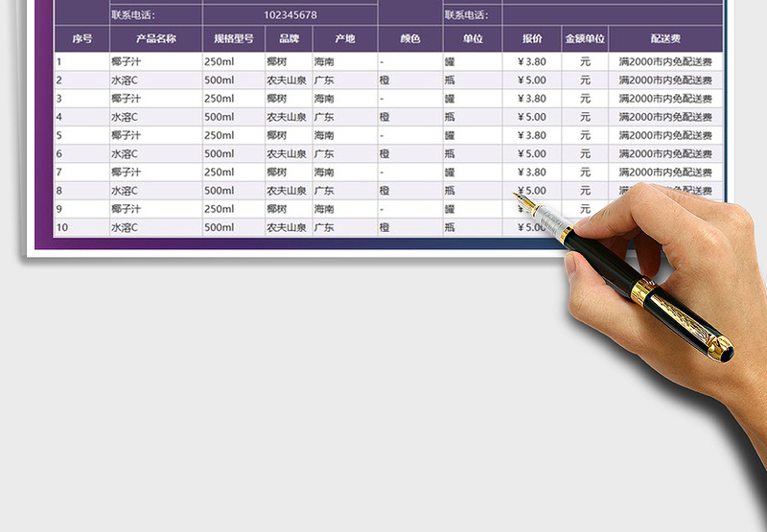This screenshot has width=767, height=532.
Task: Select the 颜色 column header
Action: (x=409, y=39)
